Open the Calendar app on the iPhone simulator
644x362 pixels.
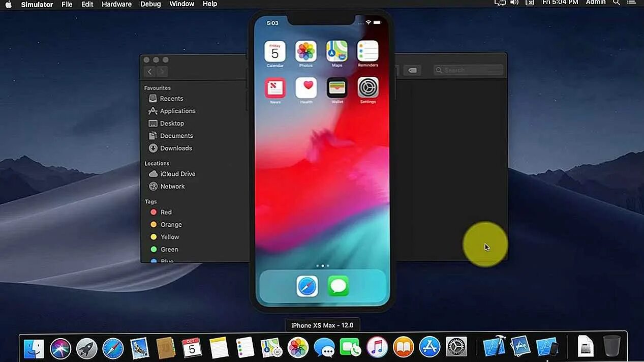275,51
